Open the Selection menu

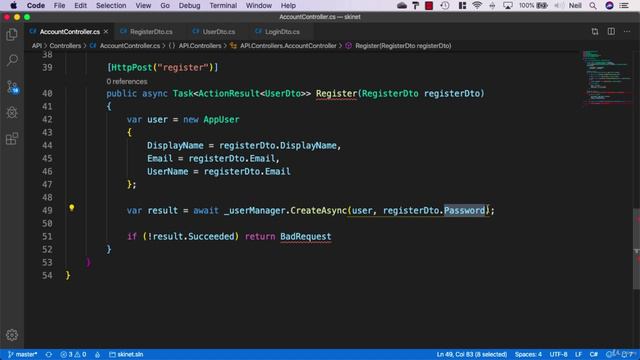coord(111,6)
